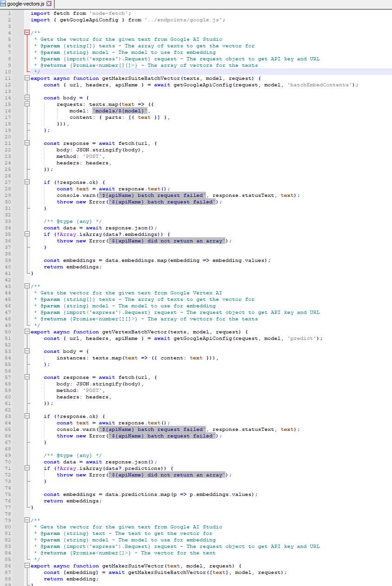Image resolution: width=392 pixels, height=586 pixels.
Task: Close the google-vectors.js tab with its red X
Action: click(x=49, y=4)
